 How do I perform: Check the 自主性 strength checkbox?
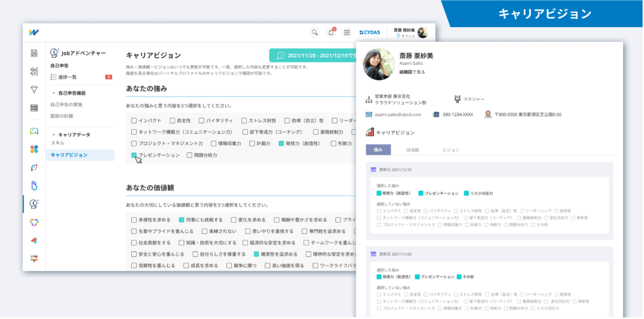(x=173, y=121)
